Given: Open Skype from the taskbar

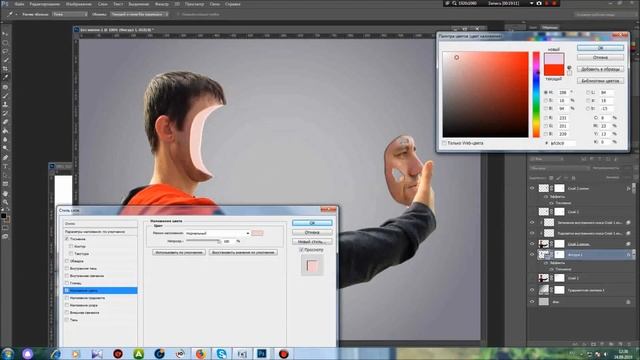Looking at the screenshot, I should coord(221,353).
